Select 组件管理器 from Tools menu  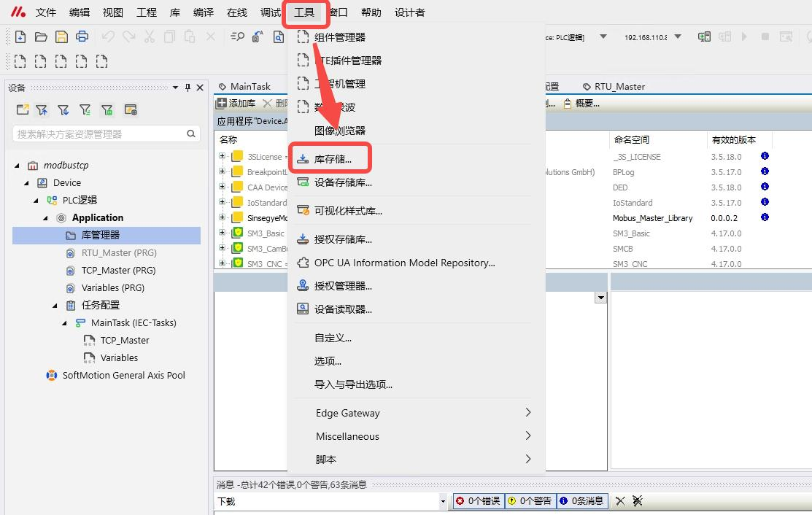(416, 37)
